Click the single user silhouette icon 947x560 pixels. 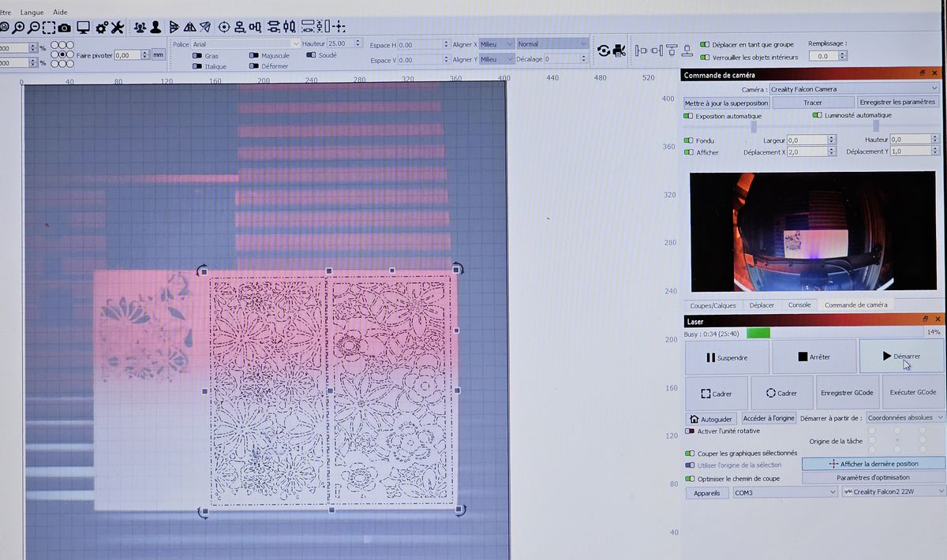click(156, 28)
